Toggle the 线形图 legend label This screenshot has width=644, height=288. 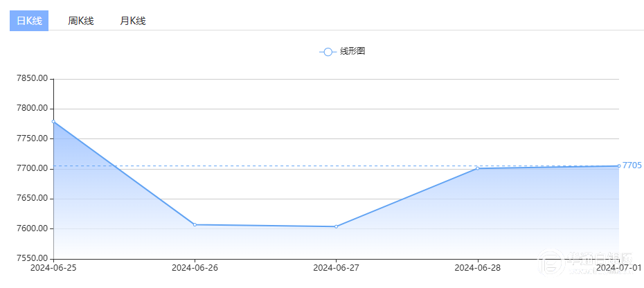tap(352, 52)
